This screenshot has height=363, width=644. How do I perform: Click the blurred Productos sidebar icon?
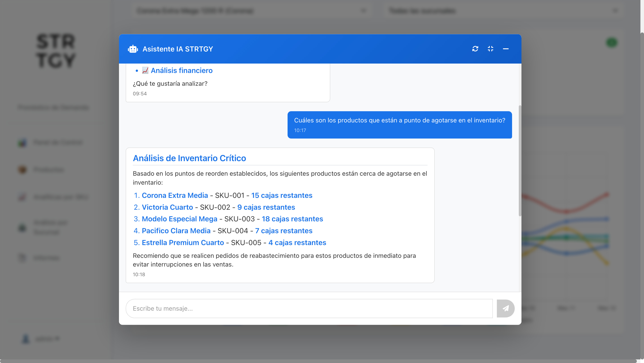pyautogui.click(x=23, y=170)
